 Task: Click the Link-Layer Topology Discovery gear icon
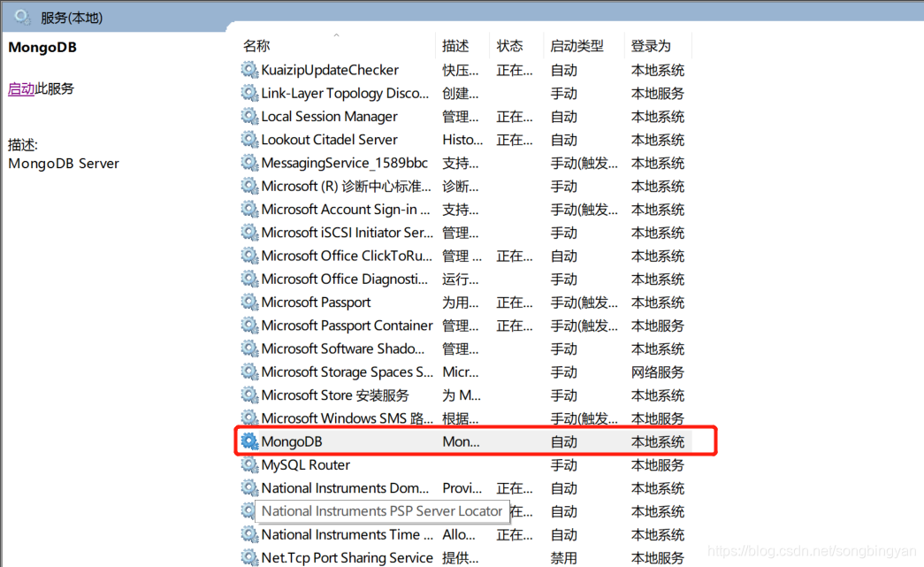pyautogui.click(x=250, y=93)
